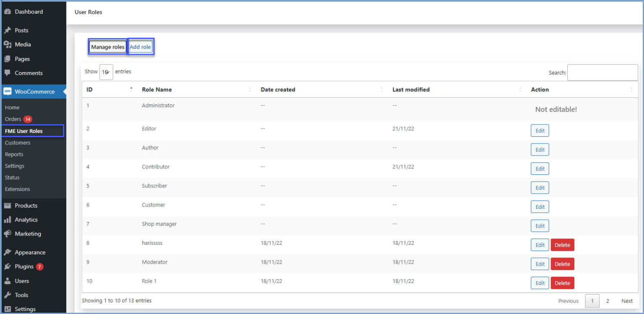Open the Action column sort arrows
The image size is (644, 314).
tap(631, 89)
